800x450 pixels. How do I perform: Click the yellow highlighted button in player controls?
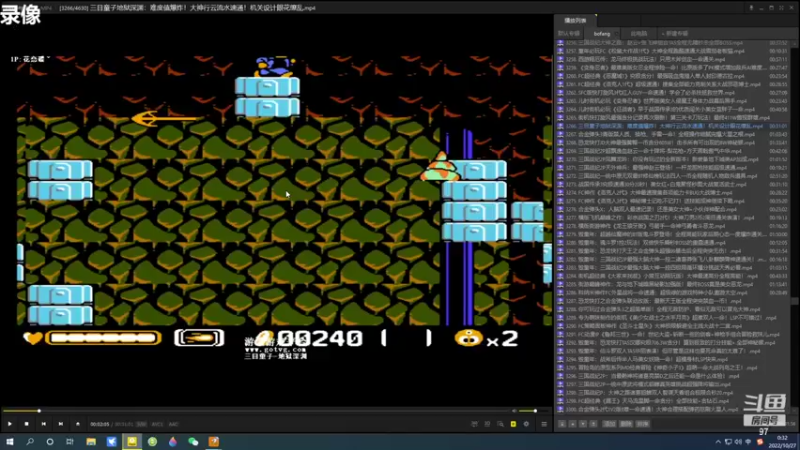(x=513, y=424)
